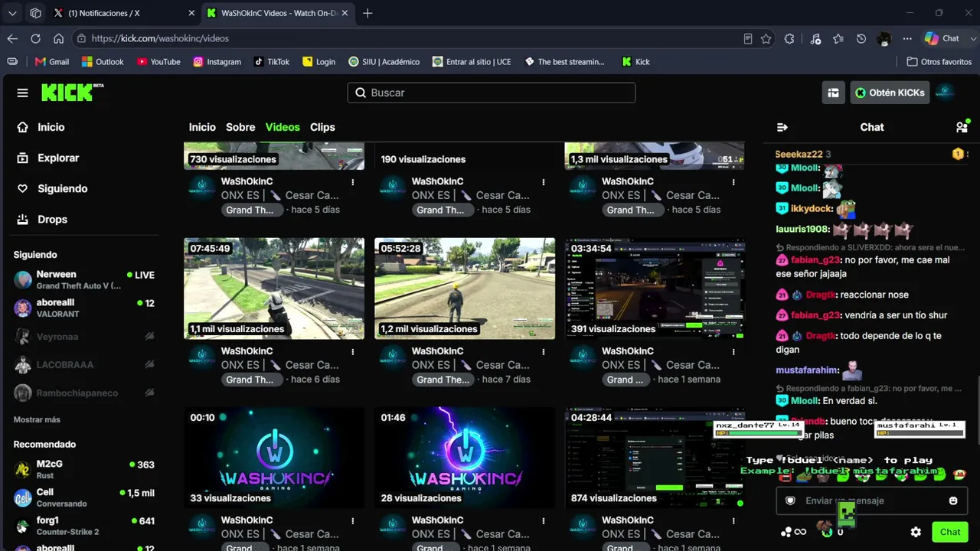Play the 05:52:28 video thumbnail
This screenshot has height=551, width=980.
[x=465, y=289]
